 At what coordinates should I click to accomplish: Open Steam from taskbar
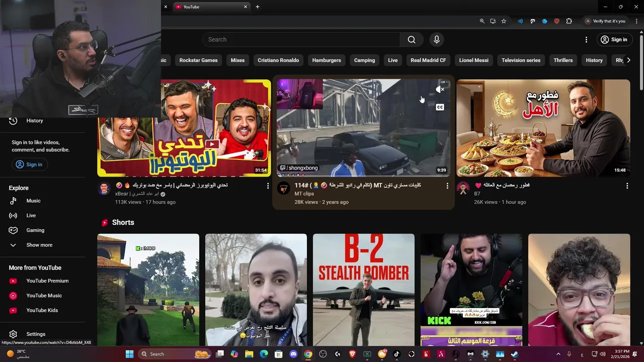click(515, 354)
